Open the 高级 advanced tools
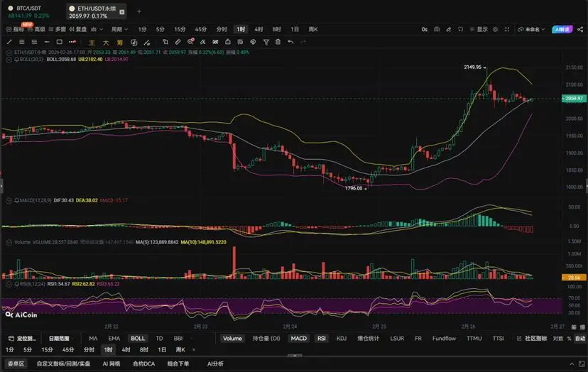This screenshot has height=372, width=588. [37, 29]
